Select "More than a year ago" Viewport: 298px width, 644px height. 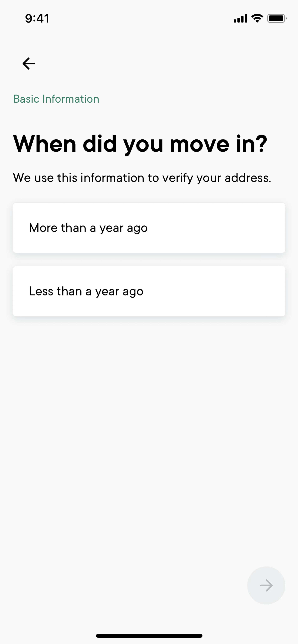(x=149, y=228)
